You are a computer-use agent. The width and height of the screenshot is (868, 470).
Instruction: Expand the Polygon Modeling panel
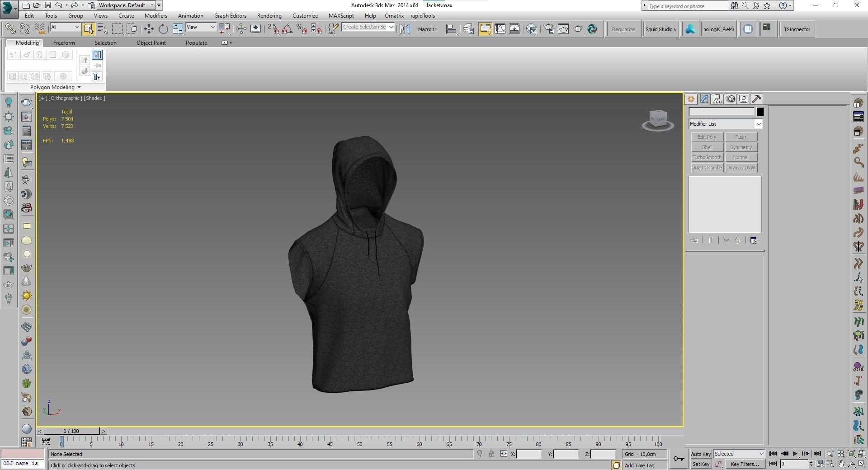(x=56, y=87)
